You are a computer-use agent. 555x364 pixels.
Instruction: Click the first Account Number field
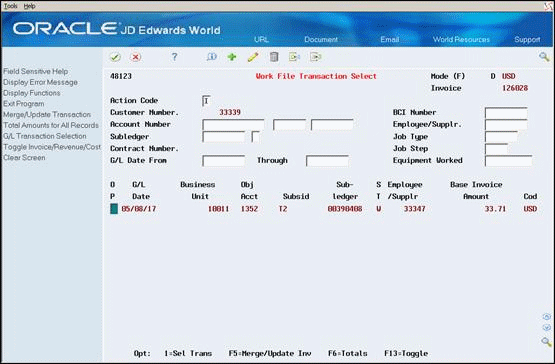click(x=233, y=125)
